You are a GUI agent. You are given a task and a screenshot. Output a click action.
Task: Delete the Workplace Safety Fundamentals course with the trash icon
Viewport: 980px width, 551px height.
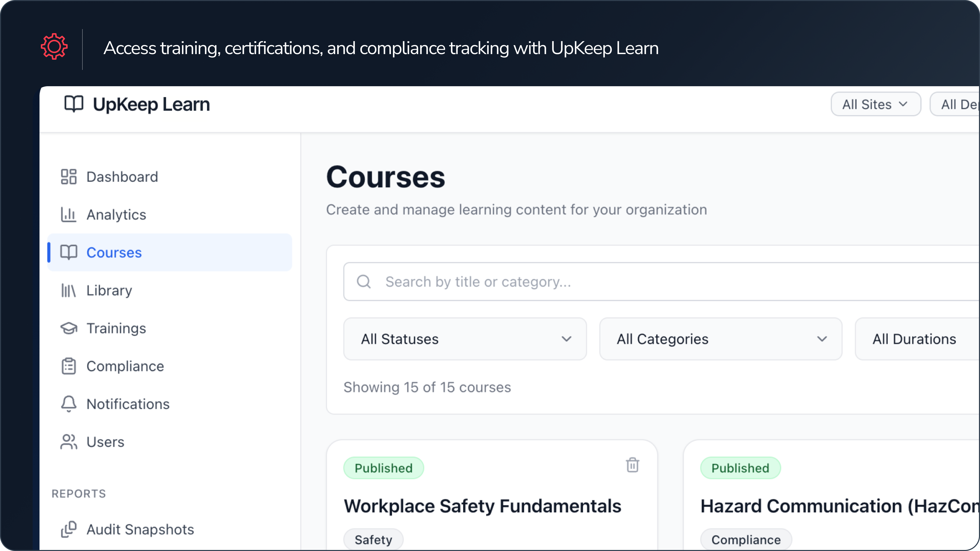pyautogui.click(x=632, y=465)
